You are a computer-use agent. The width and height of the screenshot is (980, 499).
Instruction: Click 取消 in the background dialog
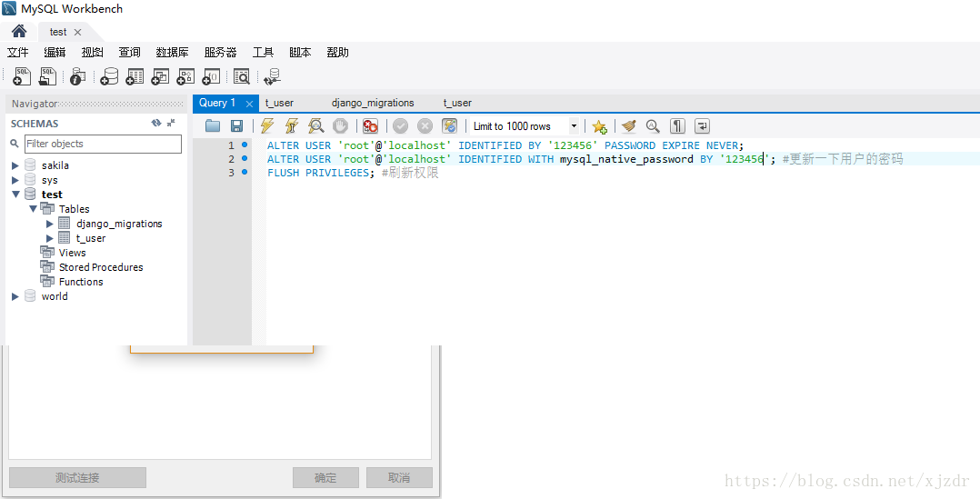point(399,478)
